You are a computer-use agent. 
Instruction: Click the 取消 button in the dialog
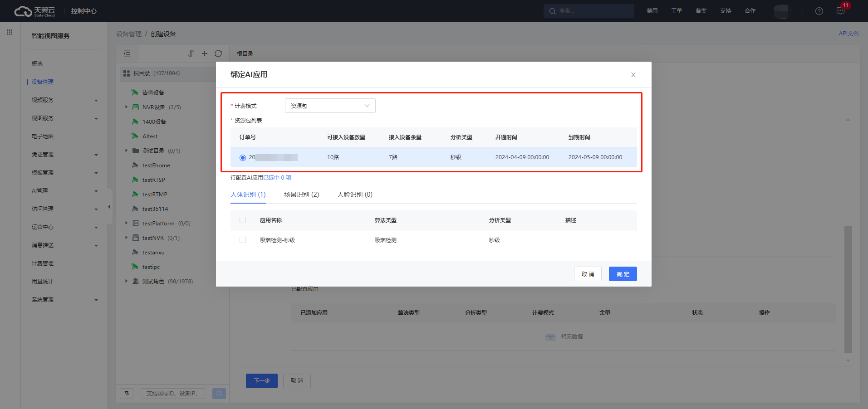pyautogui.click(x=588, y=274)
